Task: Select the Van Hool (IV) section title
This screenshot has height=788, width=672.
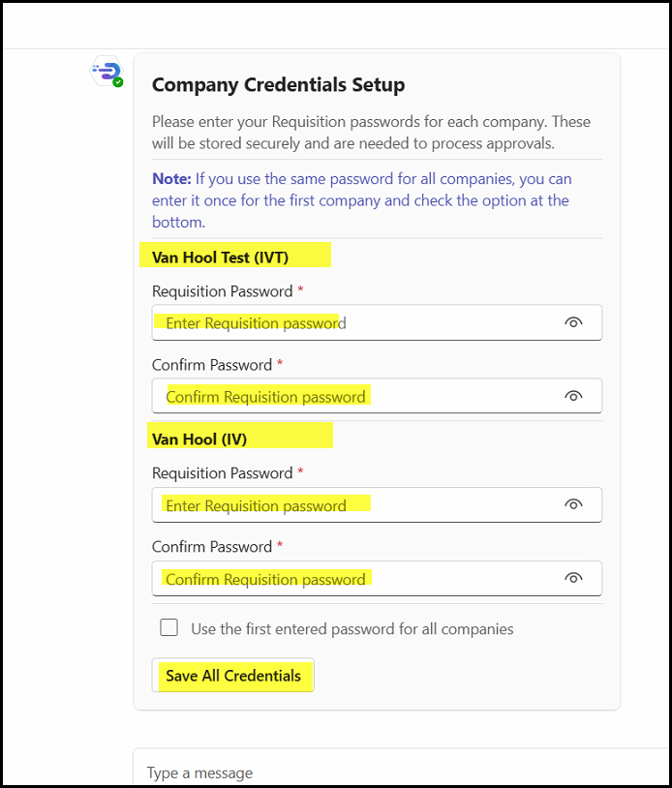Action: point(199,439)
